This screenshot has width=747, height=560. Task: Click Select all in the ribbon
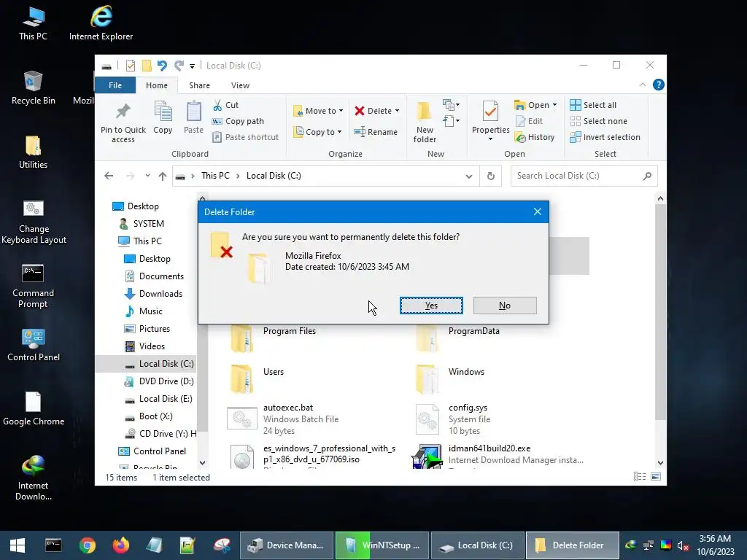594,105
